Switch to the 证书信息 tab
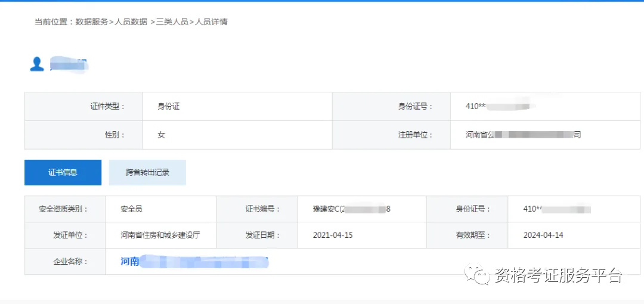Image resolution: width=644 pixels, height=304 pixels. click(x=63, y=172)
